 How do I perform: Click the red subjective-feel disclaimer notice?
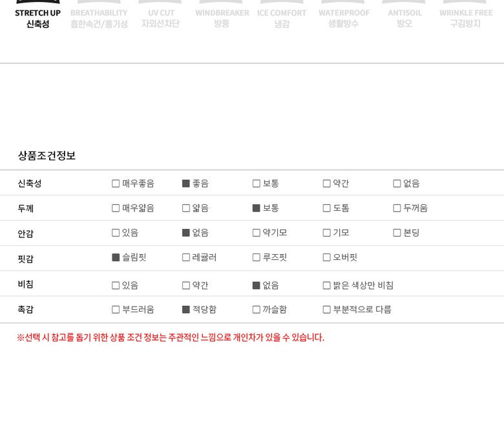(171, 338)
